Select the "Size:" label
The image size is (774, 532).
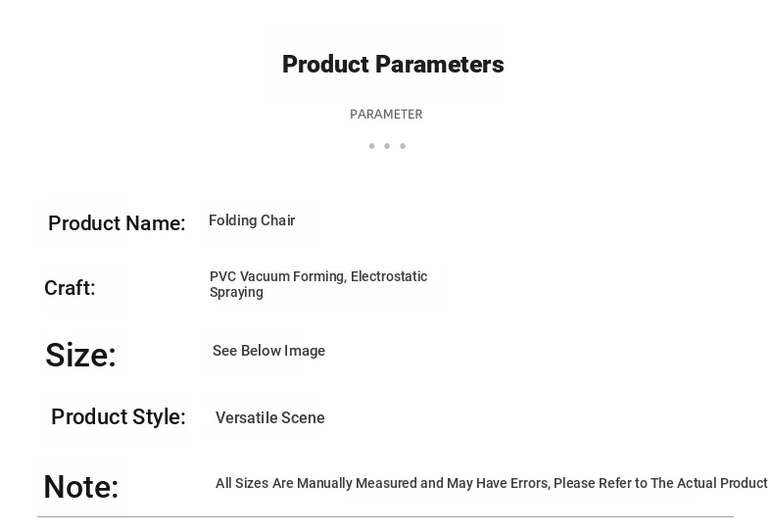click(x=80, y=355)
